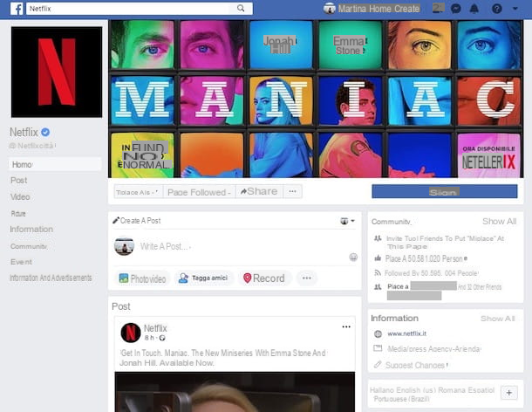Image resolution: width=532 pixels, height=412 pixels.
Task: Click the Create A Post pencil icon
Action: [116, 221]
